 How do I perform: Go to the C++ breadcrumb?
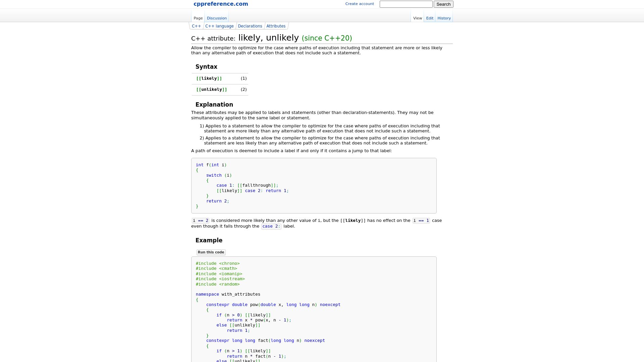tap(196, 26)
